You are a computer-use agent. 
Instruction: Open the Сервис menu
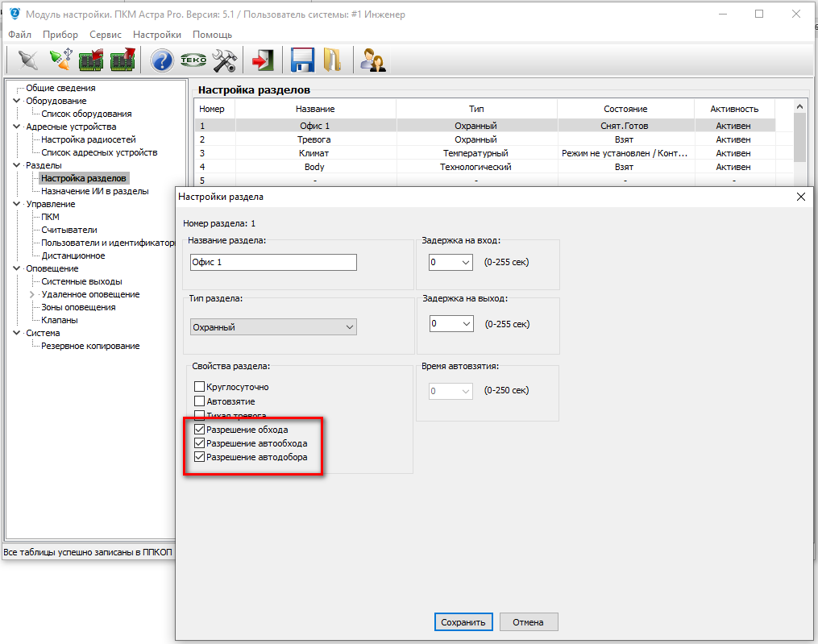click(106, 35)
